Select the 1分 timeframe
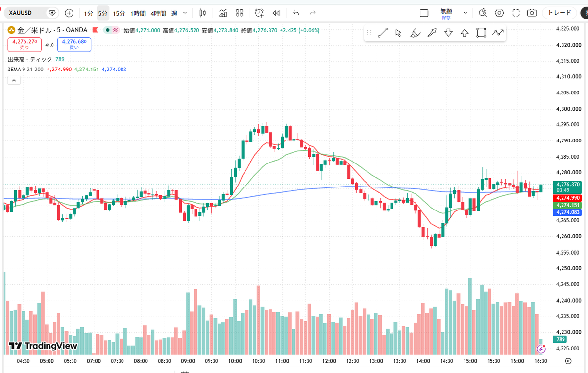This screenshot has height=373, width=588. [x=88, y=13]
